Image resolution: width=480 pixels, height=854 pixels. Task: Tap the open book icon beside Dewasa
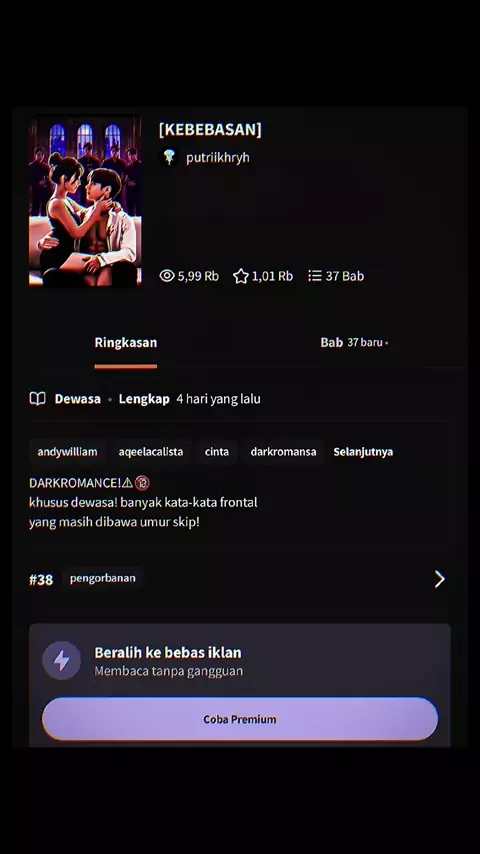point(38,399)
